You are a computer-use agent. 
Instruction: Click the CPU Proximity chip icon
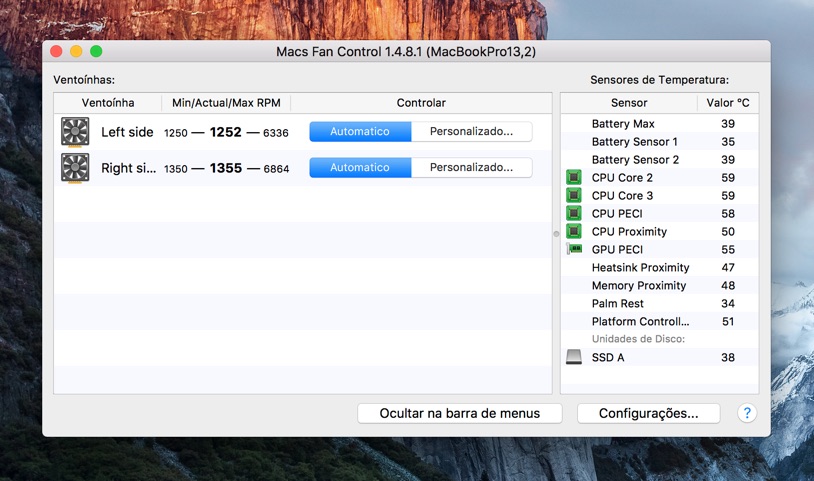(x=574, y=232)
